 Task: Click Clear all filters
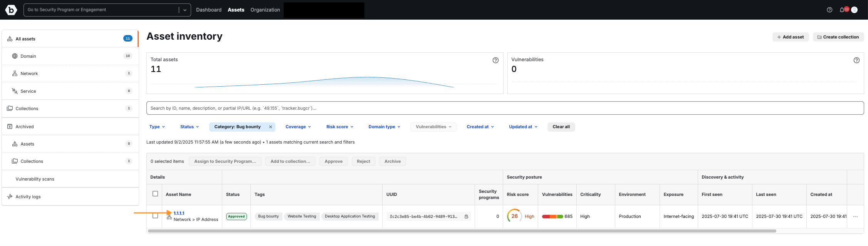pos(561,127)
